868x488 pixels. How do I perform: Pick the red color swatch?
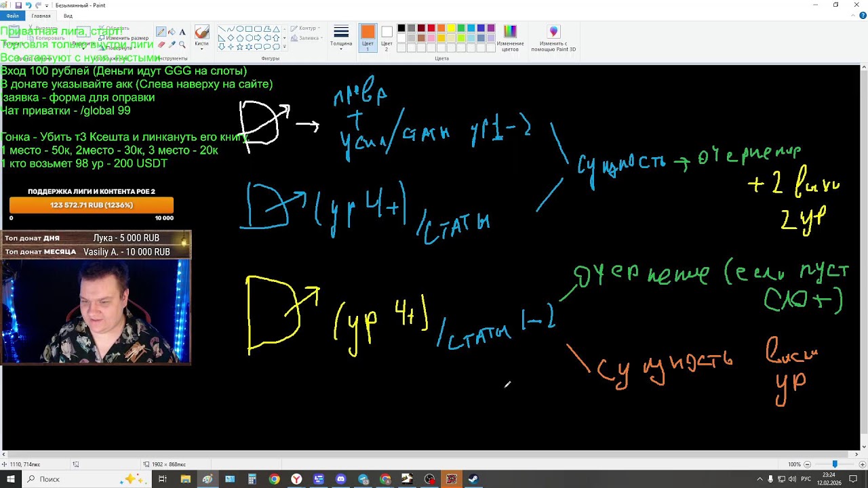tap(431, 28)
